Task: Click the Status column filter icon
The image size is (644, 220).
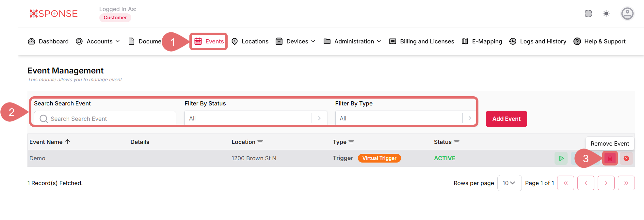Action: click(457, 142)
